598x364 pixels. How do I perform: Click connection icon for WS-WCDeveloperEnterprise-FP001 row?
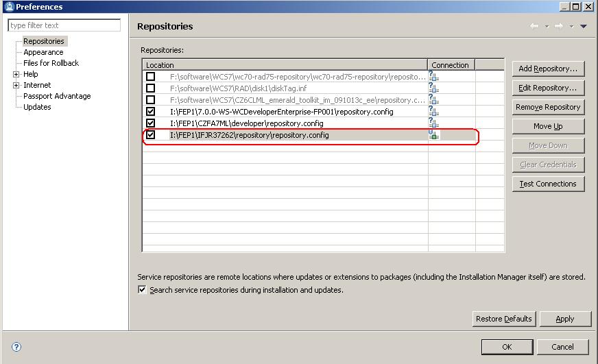pos(433,111)
